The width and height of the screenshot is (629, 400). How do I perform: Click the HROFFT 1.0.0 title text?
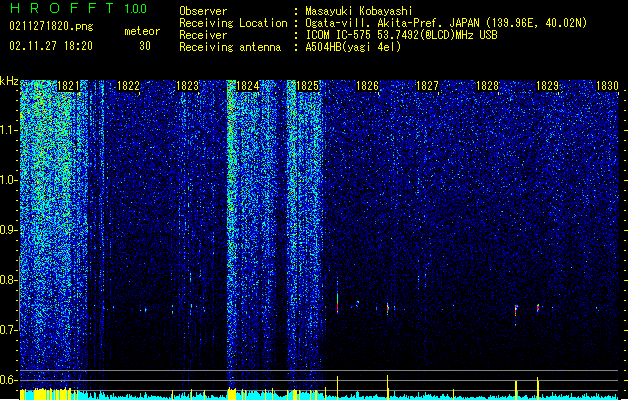pos(78,8)
